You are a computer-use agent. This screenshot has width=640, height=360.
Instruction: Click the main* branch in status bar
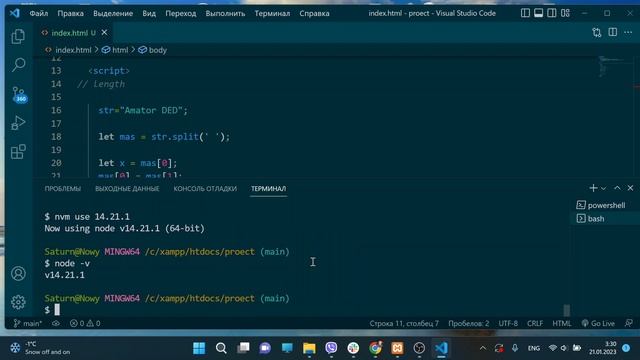pos(27,324)
